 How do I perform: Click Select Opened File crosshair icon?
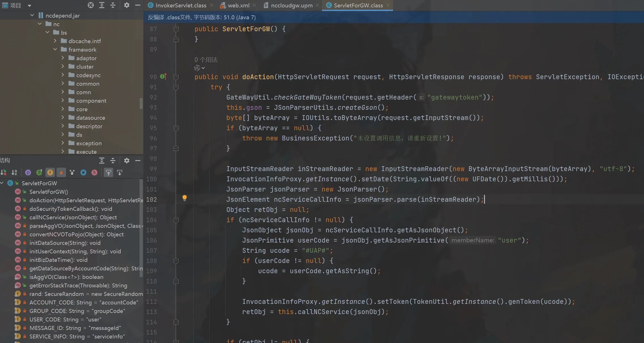[90, 5]
